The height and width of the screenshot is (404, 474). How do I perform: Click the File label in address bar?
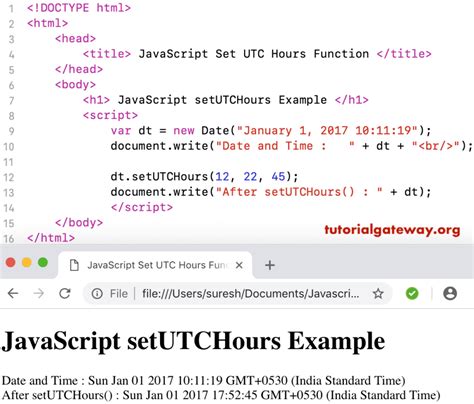tap(119, 294)
